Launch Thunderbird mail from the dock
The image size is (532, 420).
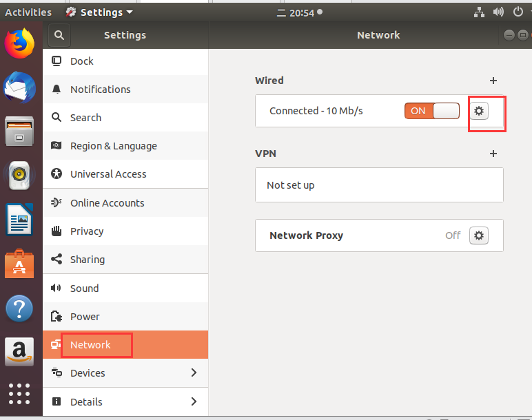coord(19,87)
